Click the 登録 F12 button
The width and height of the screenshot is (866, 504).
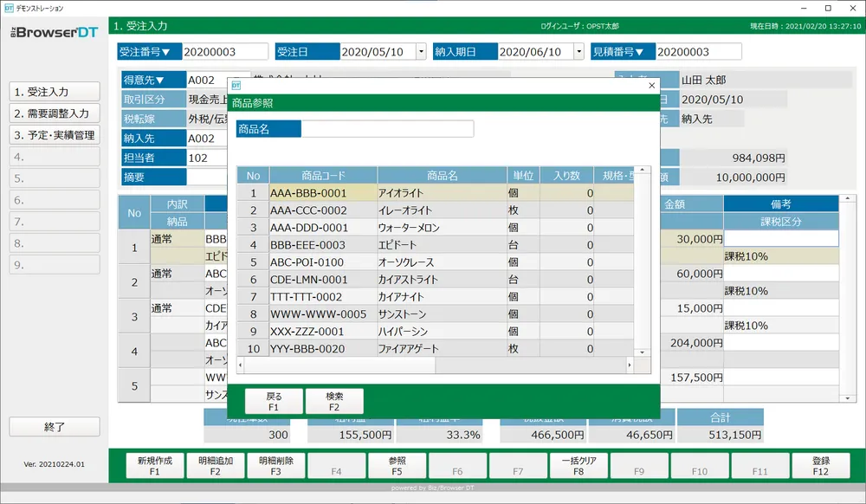pos(821,465)
